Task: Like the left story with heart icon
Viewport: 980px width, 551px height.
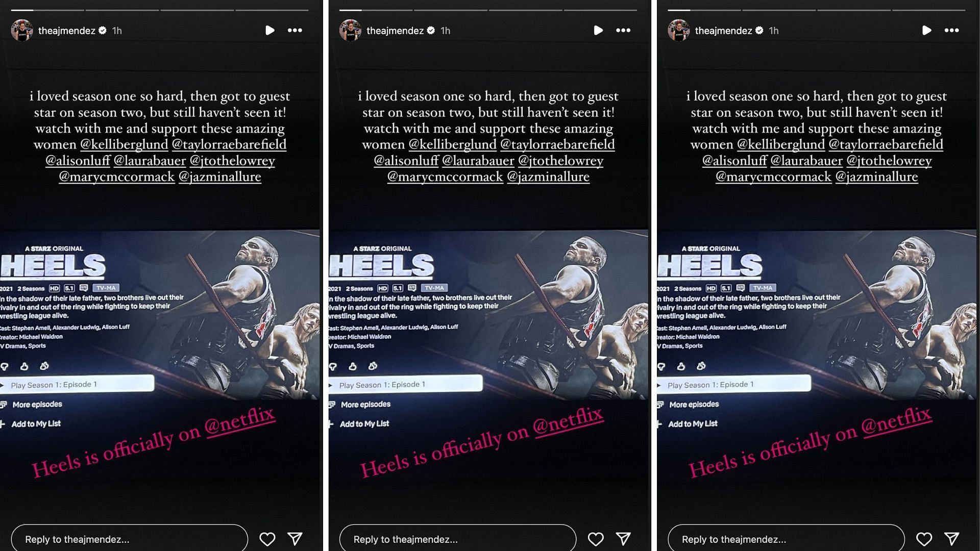Action: click(267, 539)
